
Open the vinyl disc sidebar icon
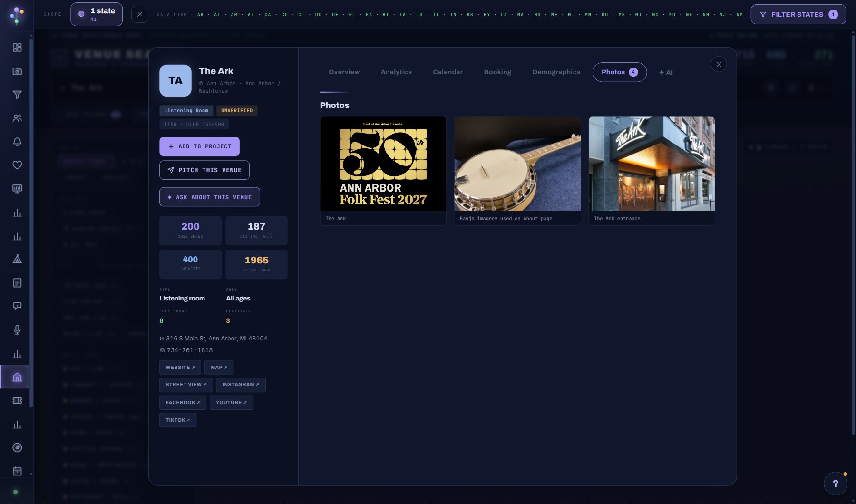[17, 447]
